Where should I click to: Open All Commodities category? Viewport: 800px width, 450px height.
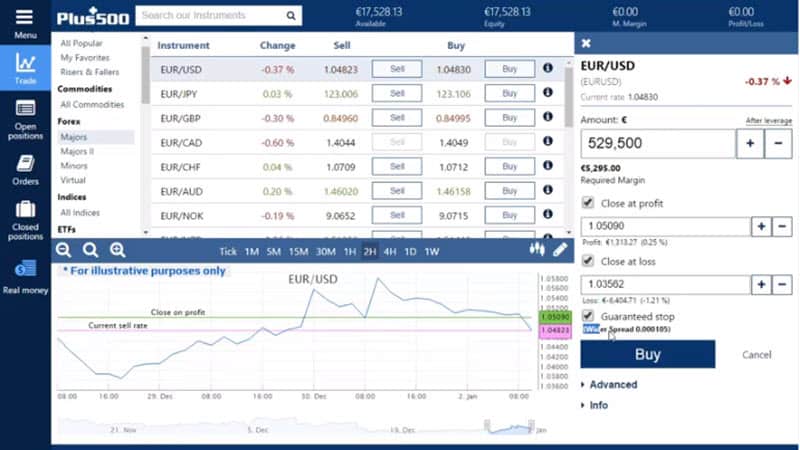pos(92,105)
